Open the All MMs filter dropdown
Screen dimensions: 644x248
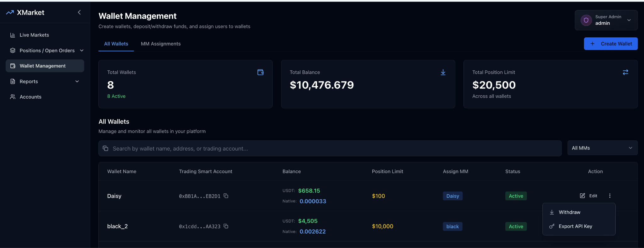point(602,148)
